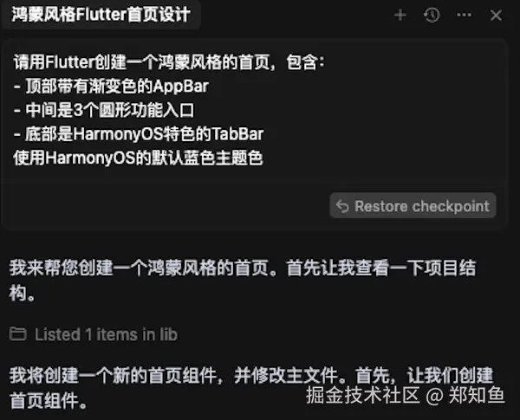Click the undo arrow in Restore checkpoint
520x420 pixels.
(342, 206)
